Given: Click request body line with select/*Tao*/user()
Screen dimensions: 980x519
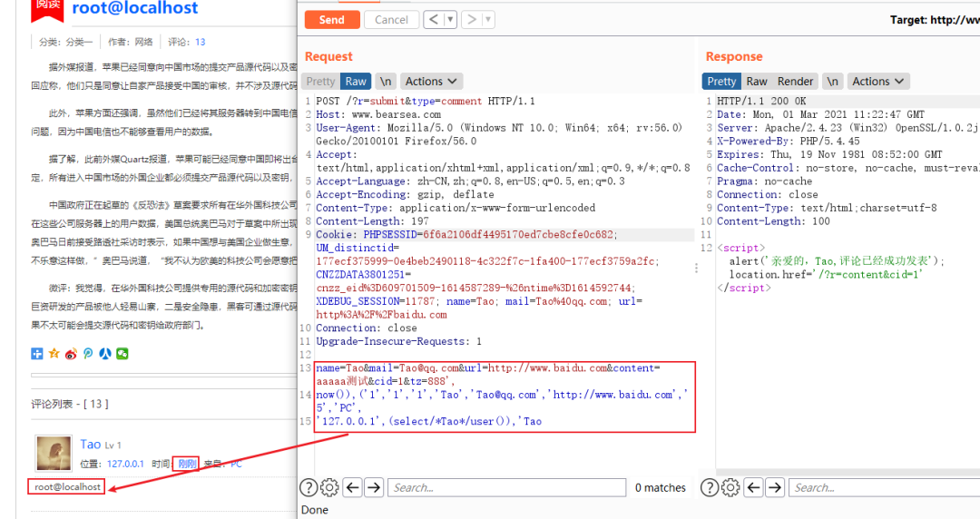Looking at the screenshot, I should 428,421.
